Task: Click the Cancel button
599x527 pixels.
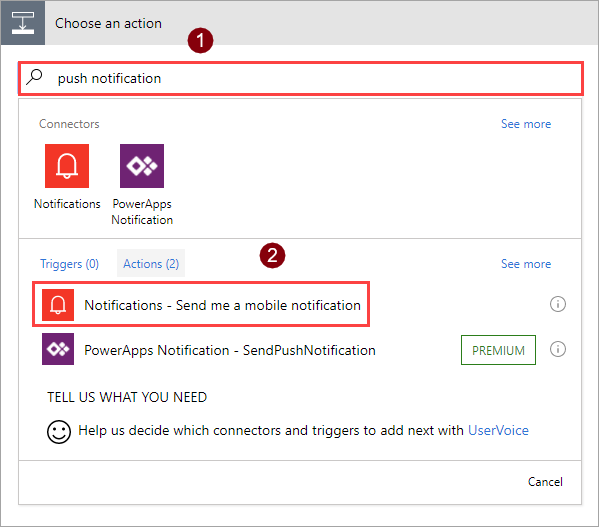Action: tap(545, 482)
